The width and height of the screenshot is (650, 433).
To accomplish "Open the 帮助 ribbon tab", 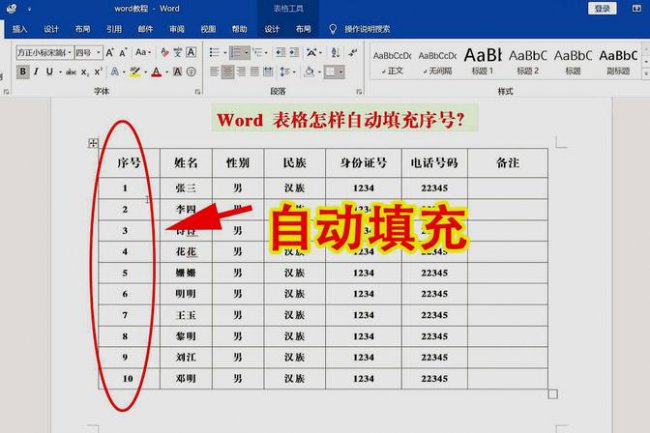I will pyautogui.click(x=240, y=29).
